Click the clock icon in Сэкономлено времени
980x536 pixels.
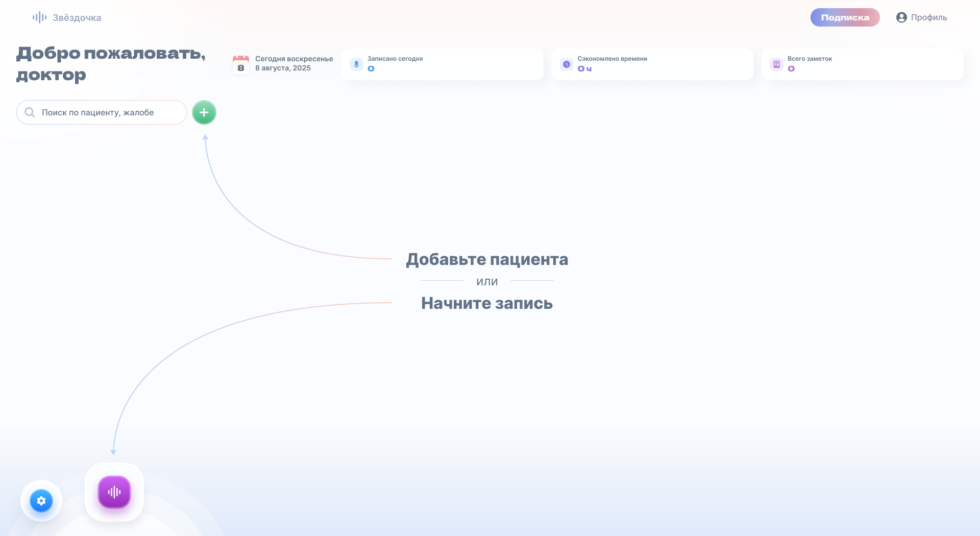(567, 64)
